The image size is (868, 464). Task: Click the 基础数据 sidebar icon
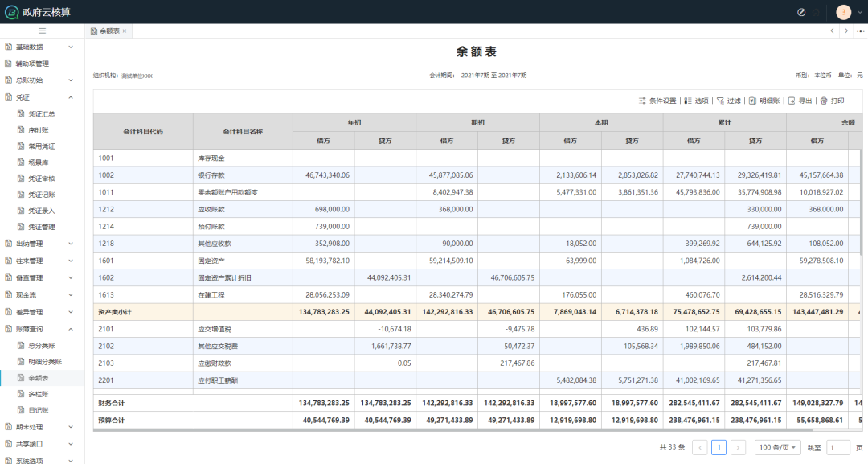click(8, 47)
